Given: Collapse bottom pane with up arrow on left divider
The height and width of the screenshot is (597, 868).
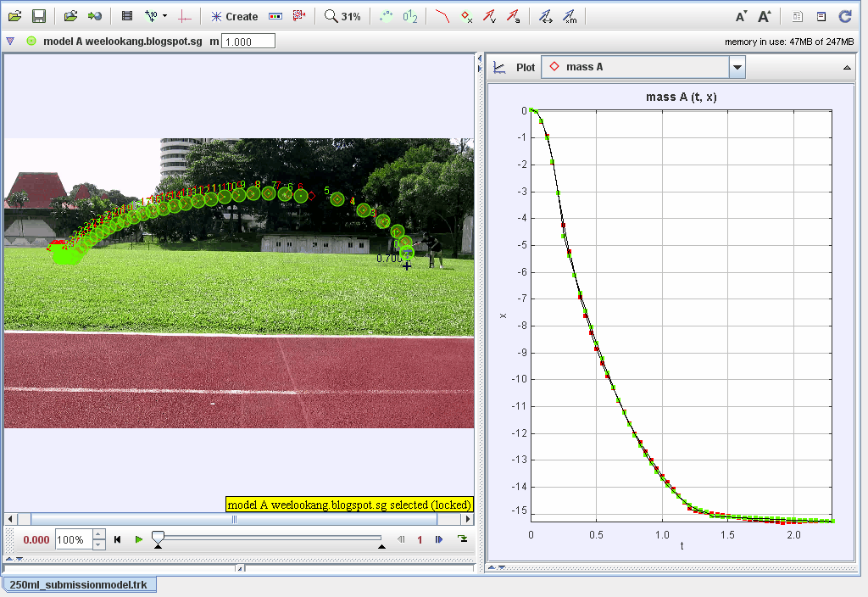Looking at the screenshot, I should pos(8,559).
